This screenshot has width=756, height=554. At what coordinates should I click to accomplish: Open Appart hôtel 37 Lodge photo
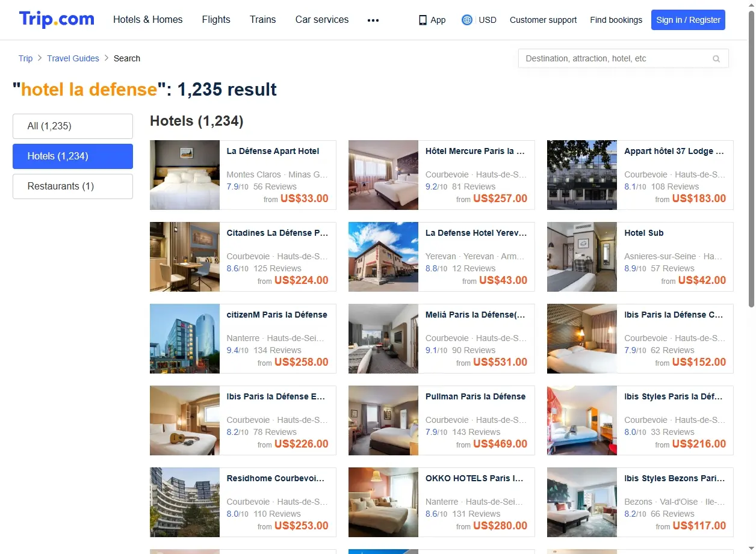click(582, 175)
